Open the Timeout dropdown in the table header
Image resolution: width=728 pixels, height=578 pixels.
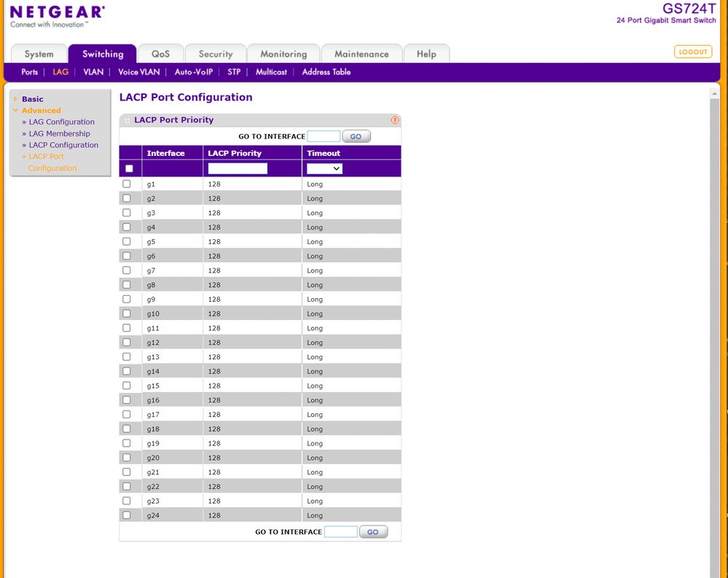click(324, 168)
